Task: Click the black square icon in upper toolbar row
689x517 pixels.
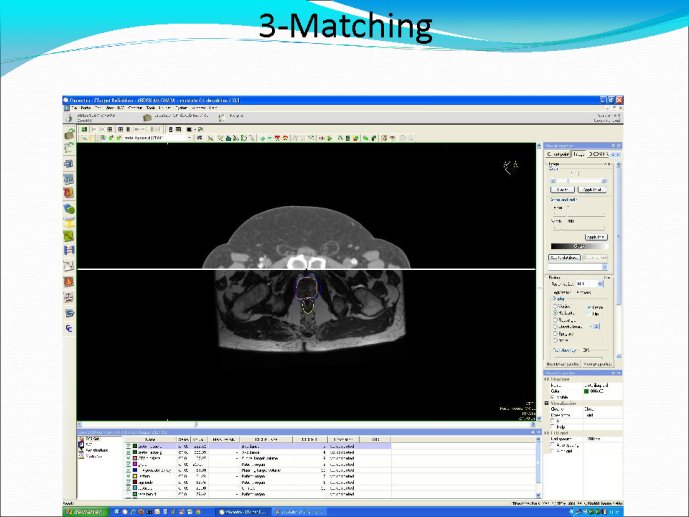Action: 189,130
